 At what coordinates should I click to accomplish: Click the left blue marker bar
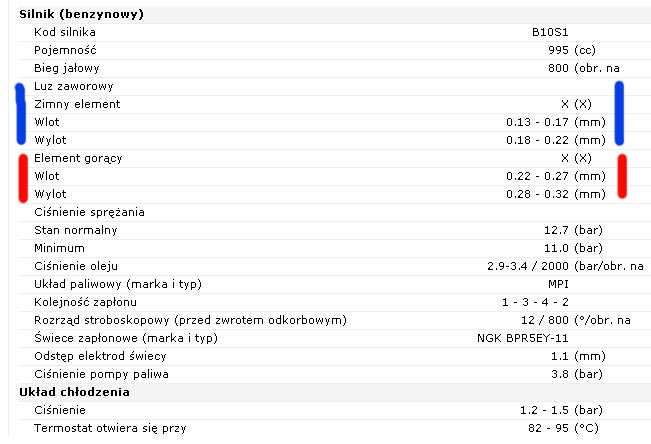coord(20,113)
